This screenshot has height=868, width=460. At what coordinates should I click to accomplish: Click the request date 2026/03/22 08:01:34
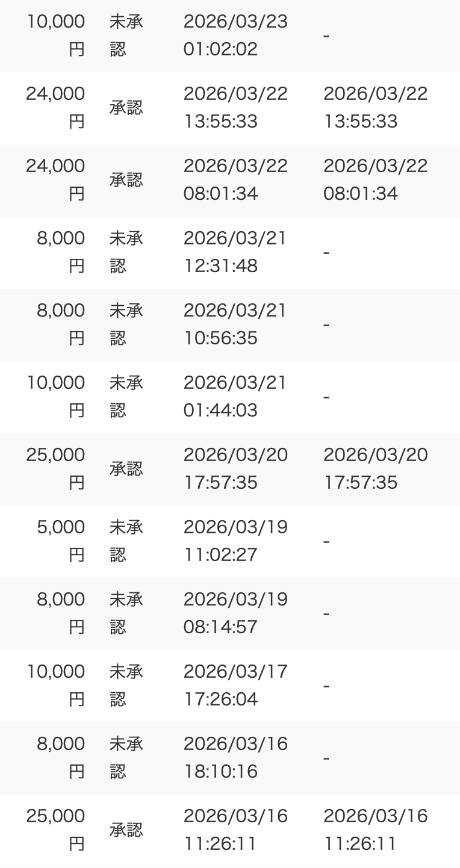[235, 180]
